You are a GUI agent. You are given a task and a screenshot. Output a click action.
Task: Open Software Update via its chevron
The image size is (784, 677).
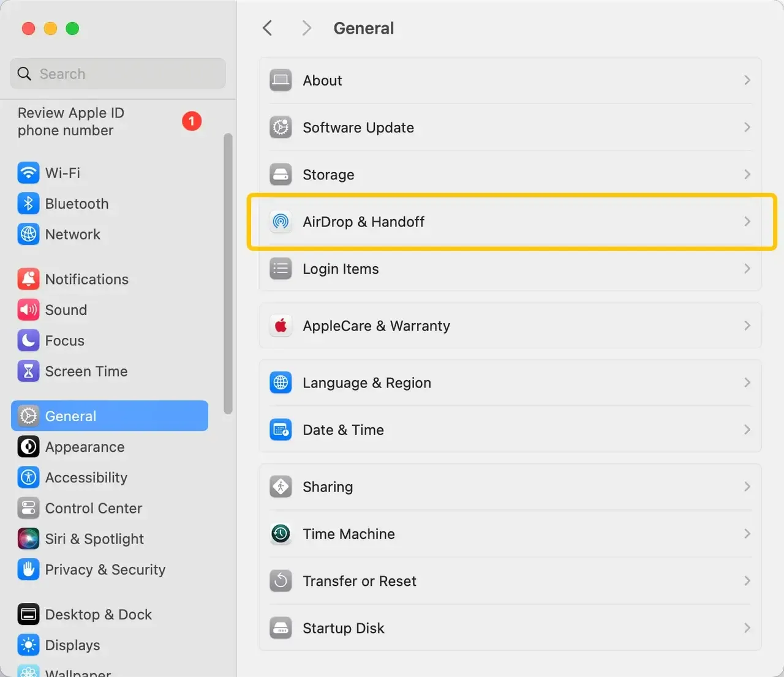pos(747,127)
